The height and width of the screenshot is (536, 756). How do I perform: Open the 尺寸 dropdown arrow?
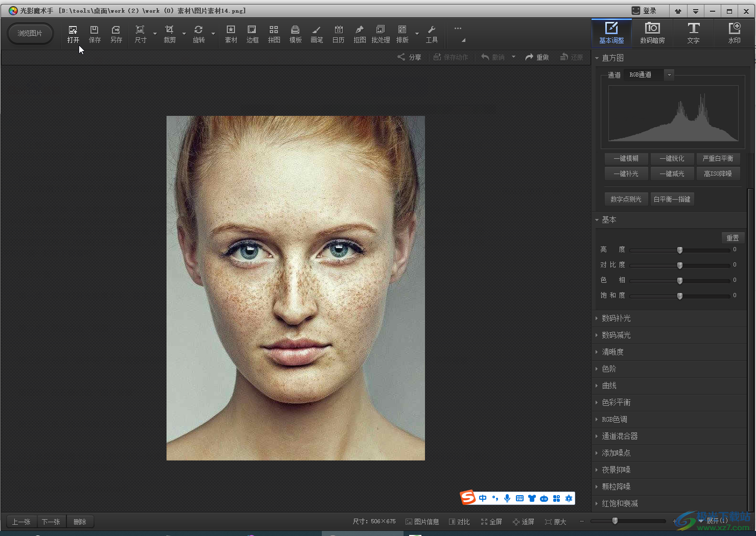(x=155, y=34)
